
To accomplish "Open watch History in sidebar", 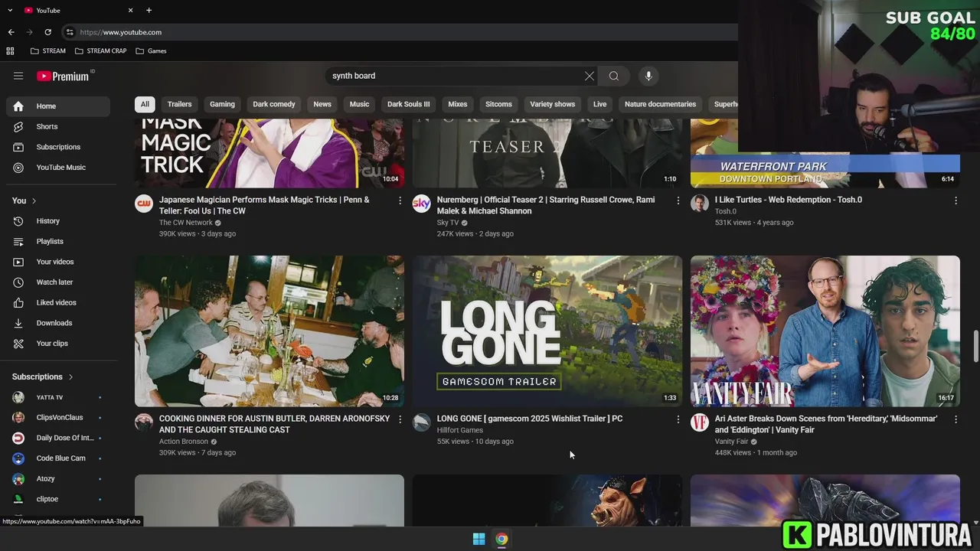I will click(58, 221).
